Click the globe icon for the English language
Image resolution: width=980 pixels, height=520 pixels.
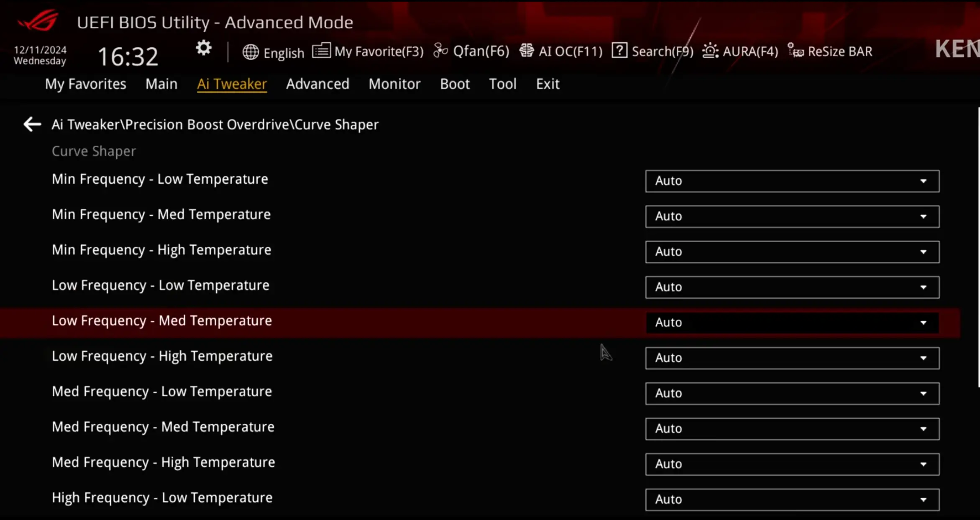point(251,52)
